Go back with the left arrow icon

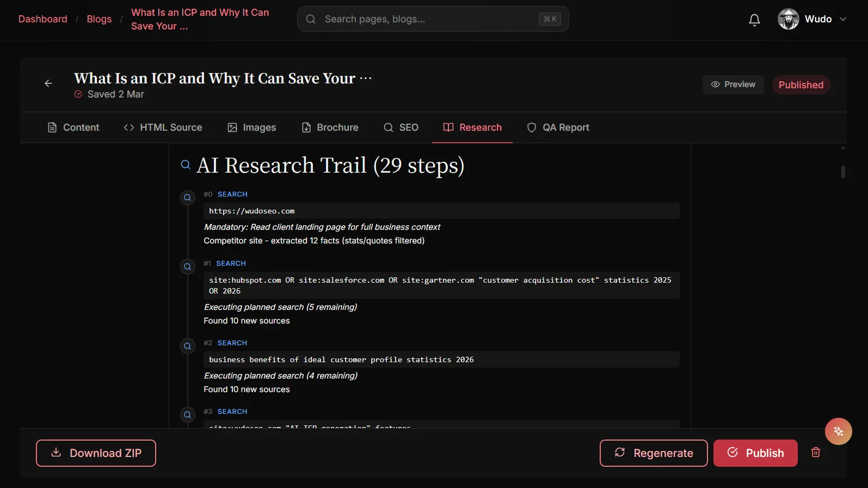tap(48, 83)
